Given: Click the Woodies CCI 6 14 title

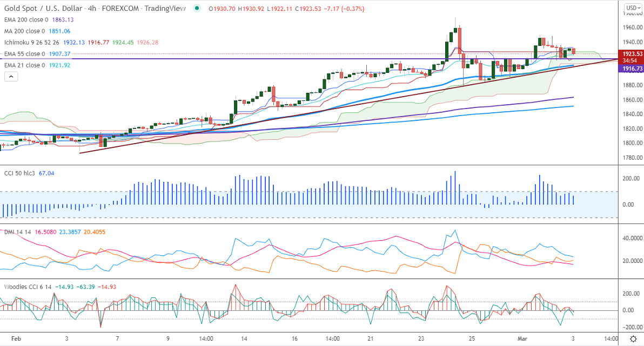Looking at the screenshot, I should (28, 287).
